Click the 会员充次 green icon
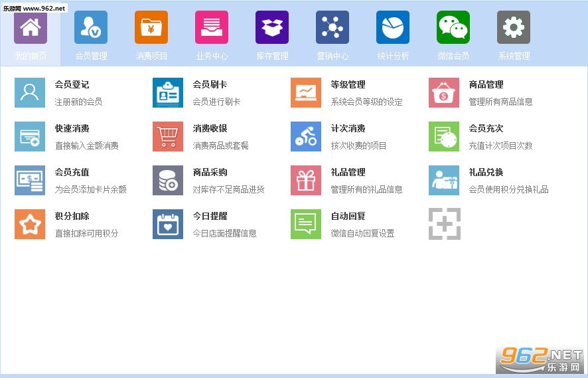 click(x=443, y=136)
